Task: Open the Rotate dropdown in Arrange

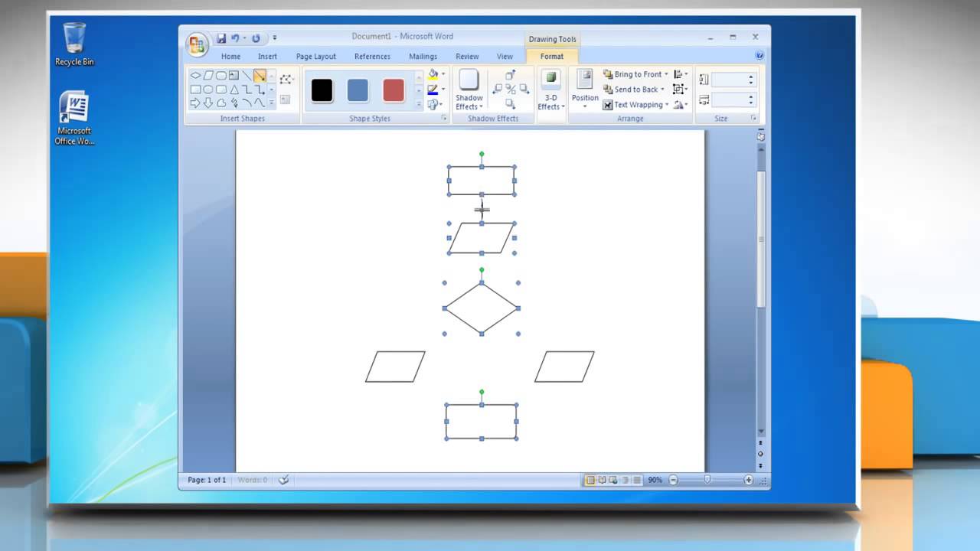Action: [x=680, y=105]
